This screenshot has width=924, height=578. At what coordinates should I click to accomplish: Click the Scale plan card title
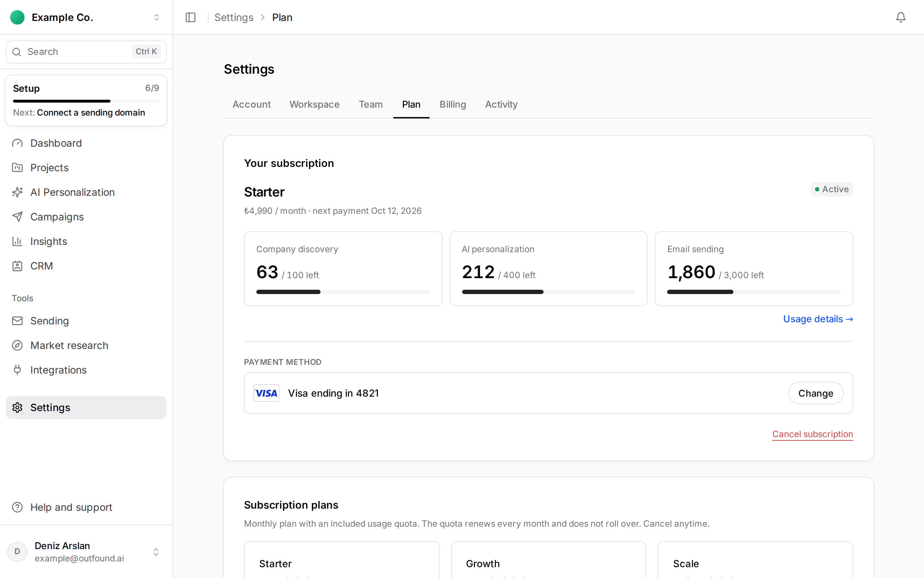pos(686,564)
